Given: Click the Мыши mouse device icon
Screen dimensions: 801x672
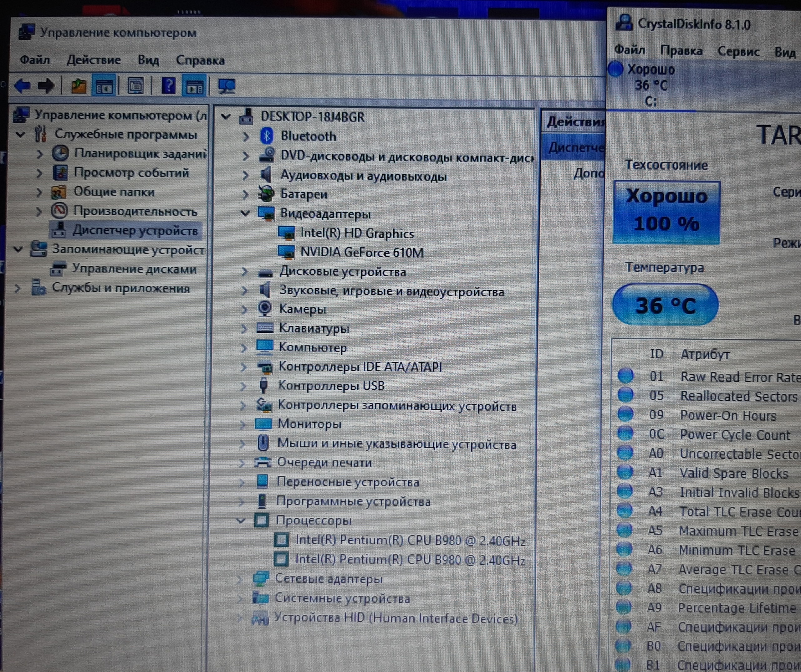Looking at the screenshot, I should click(263, 443).
